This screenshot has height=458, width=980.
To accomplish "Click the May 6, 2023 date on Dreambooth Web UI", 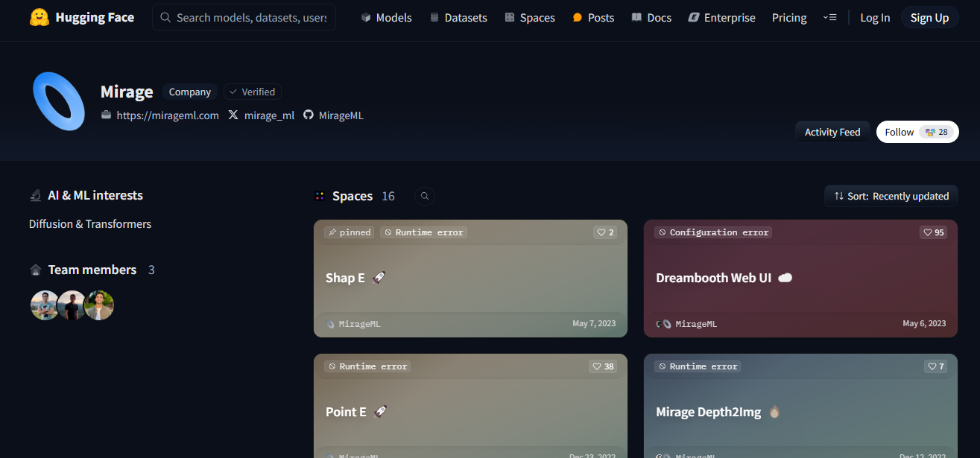I will pyautogui.click(x=924, y=324).
